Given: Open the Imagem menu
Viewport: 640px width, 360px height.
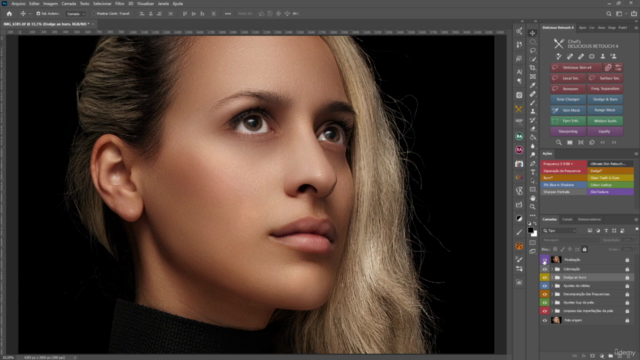Looking at the screenshot, I should click(50, 4).
